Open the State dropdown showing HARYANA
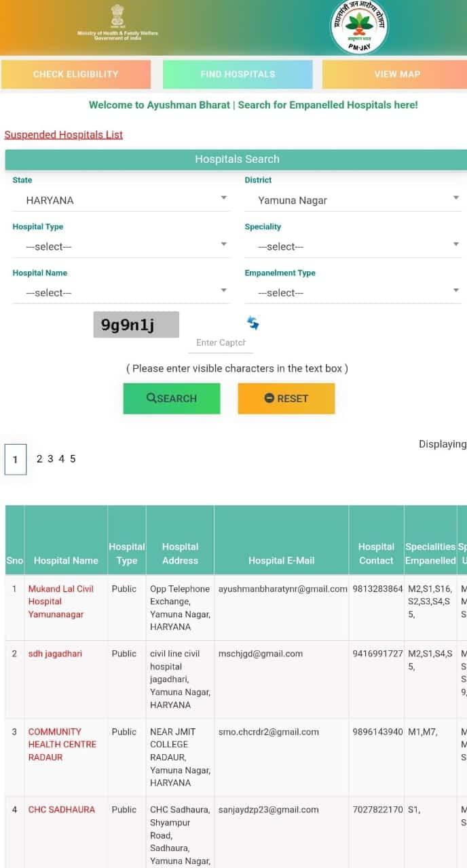The height and width of the screenshot is (868, 467). [x=121, y=200]
